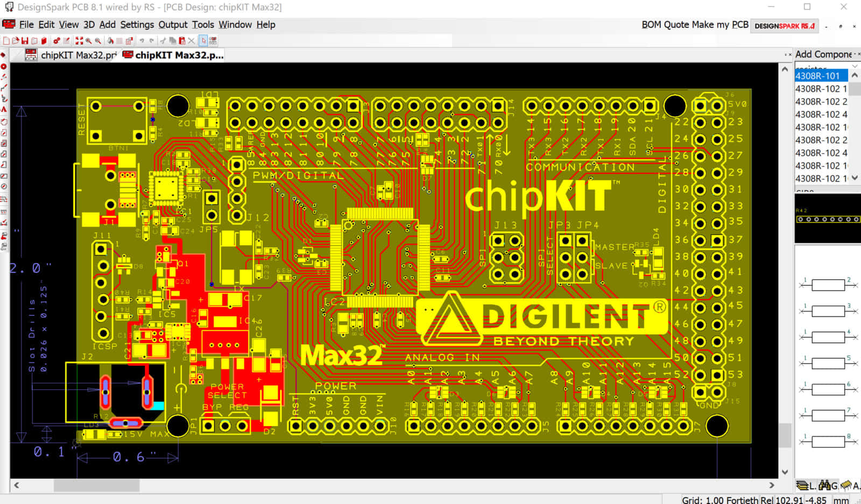
Task: Click the Undo arrow icon
Action: point(142,41)
